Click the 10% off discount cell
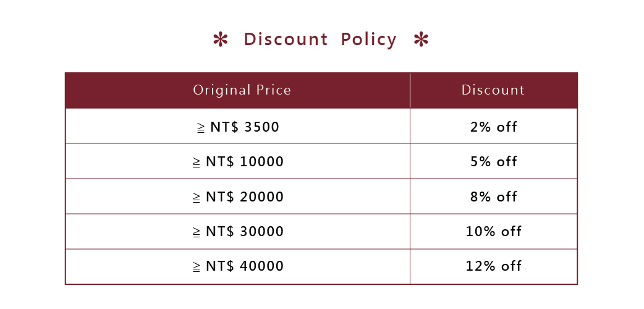 (494, 231)
